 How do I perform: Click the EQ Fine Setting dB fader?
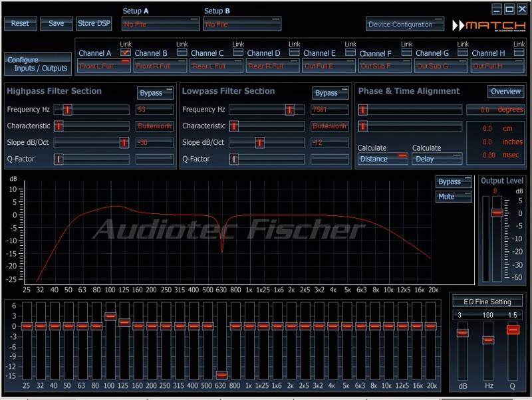(x=462, y=333)
